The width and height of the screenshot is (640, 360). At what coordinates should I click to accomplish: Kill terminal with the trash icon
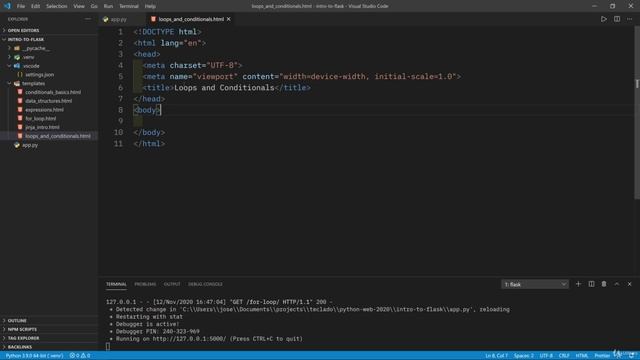click(604, 284)
